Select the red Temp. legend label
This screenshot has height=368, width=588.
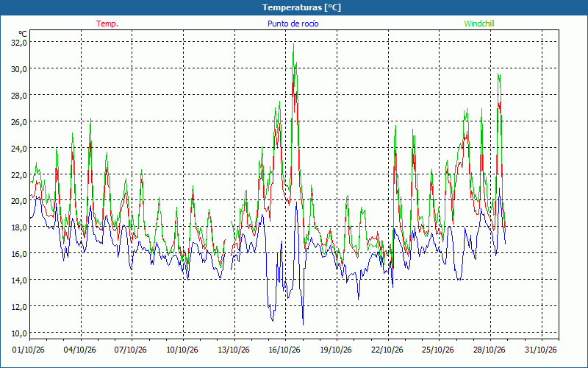107,24
